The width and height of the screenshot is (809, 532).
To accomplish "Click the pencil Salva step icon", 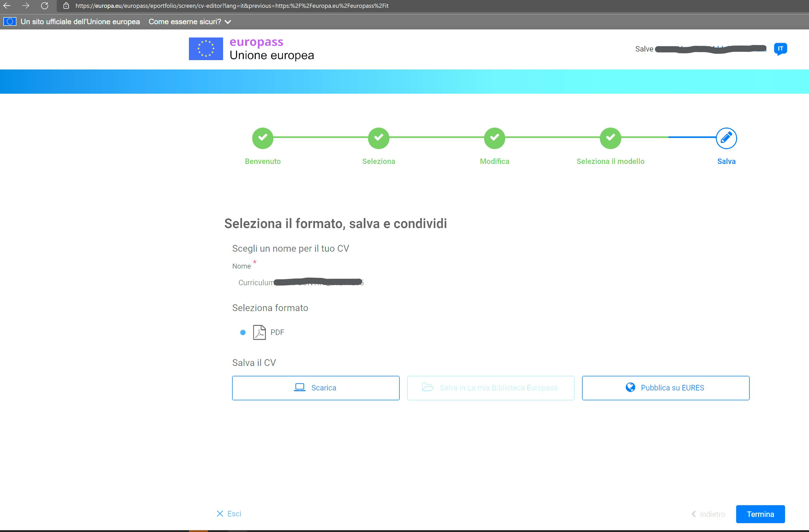I will coord(726,138).
